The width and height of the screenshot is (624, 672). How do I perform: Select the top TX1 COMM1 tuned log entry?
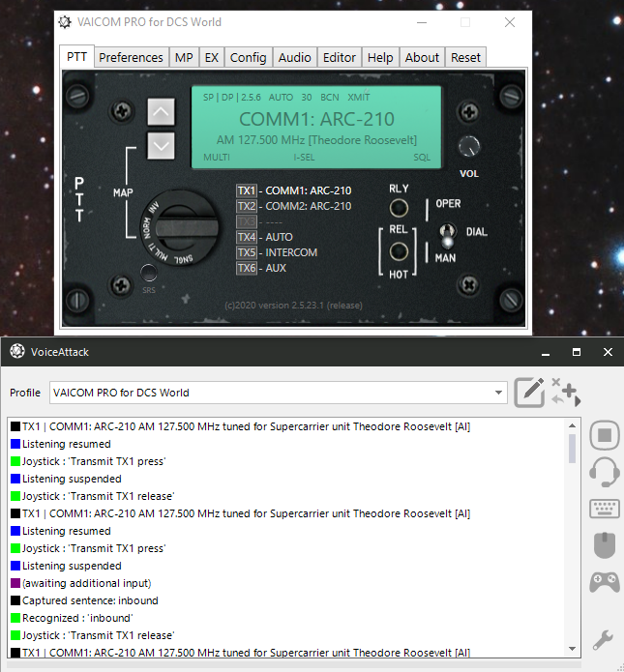[241, 426]
